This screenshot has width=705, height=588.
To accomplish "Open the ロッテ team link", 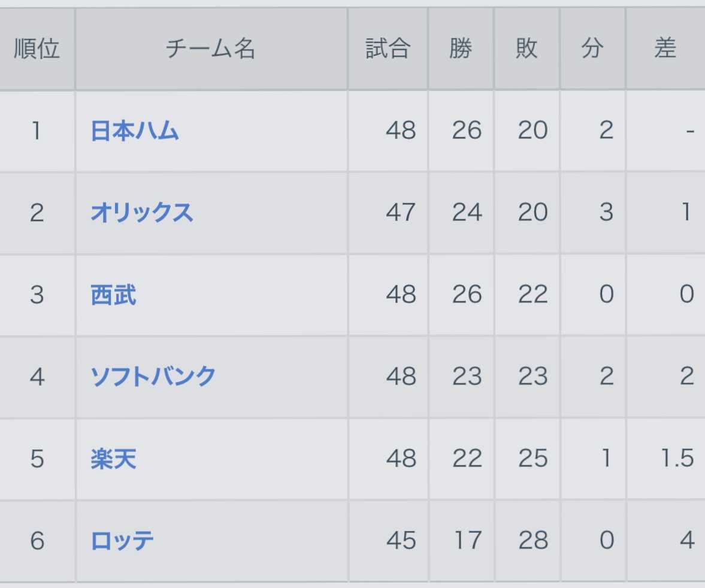I will 122,541.
